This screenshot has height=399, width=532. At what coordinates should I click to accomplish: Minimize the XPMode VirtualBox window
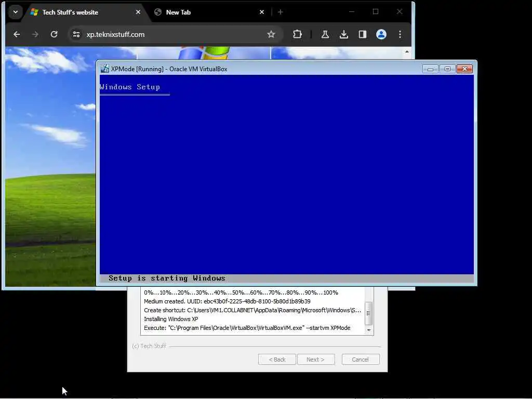click(x=430, y=69)
